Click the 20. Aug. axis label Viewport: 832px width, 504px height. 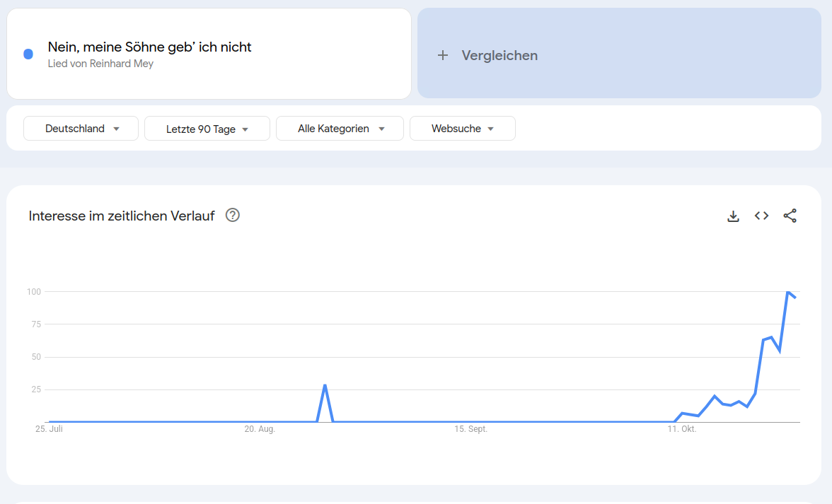pos(260,429)
